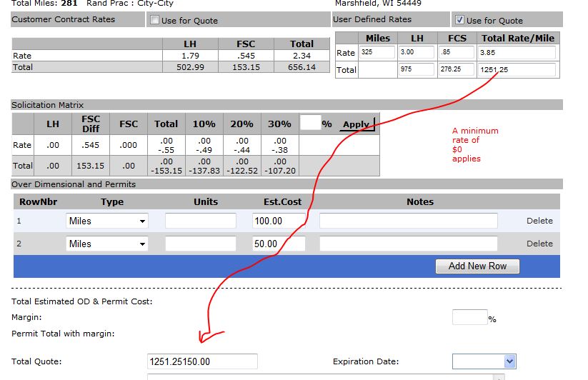Click the Est.Cost field showing 50.00

279,244
